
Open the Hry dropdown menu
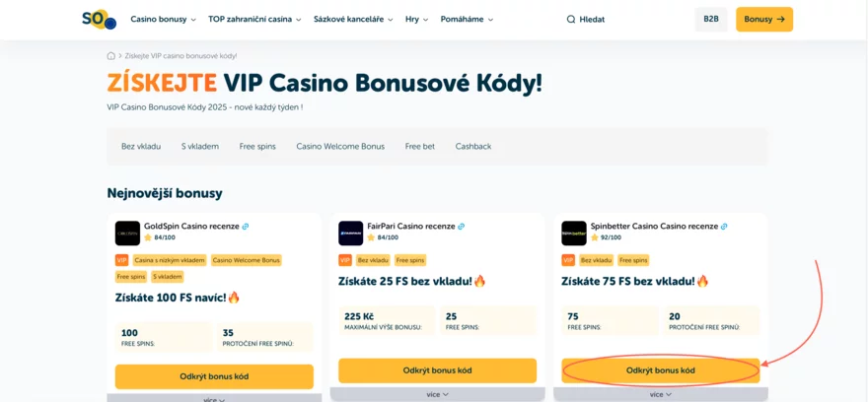(x=416, y=20)
